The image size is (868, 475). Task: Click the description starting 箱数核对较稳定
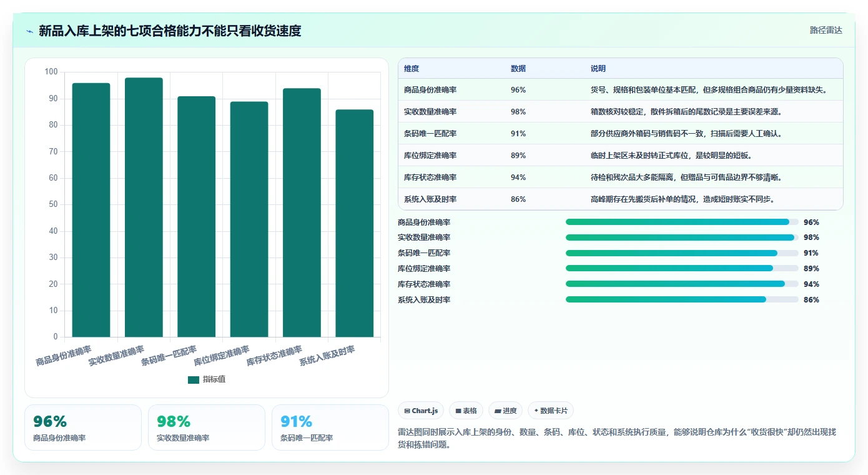tap(686, 111)
